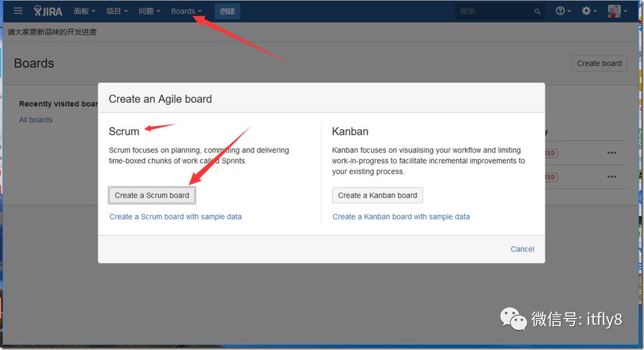Open the hamburger sidebar menu icon

pos(18,11)
